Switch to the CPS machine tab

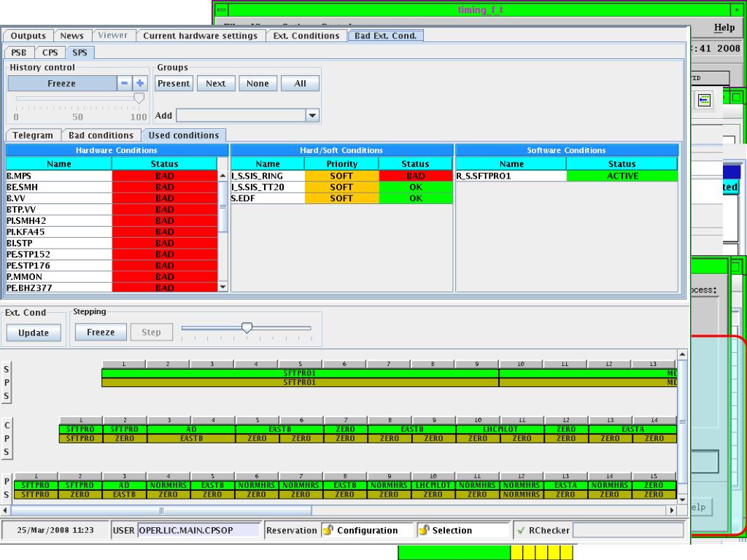coord(50,52)
